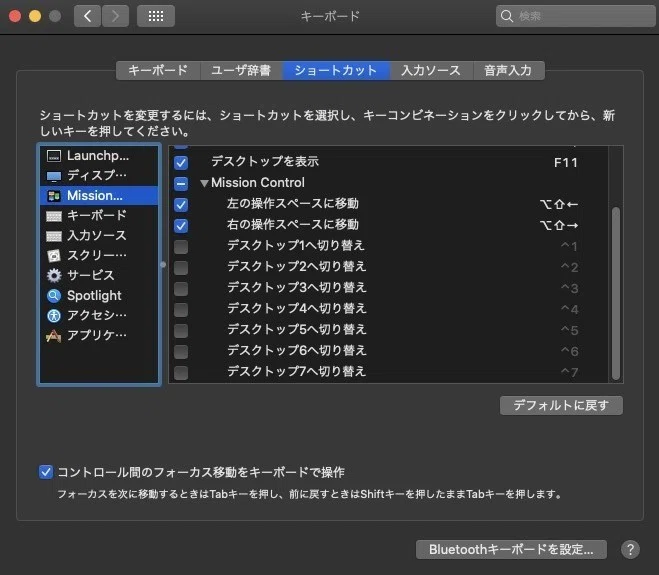Viewport: 659px width, 575px height.
Task: Open the 入力ソース tab
Action: coord(431,70)
